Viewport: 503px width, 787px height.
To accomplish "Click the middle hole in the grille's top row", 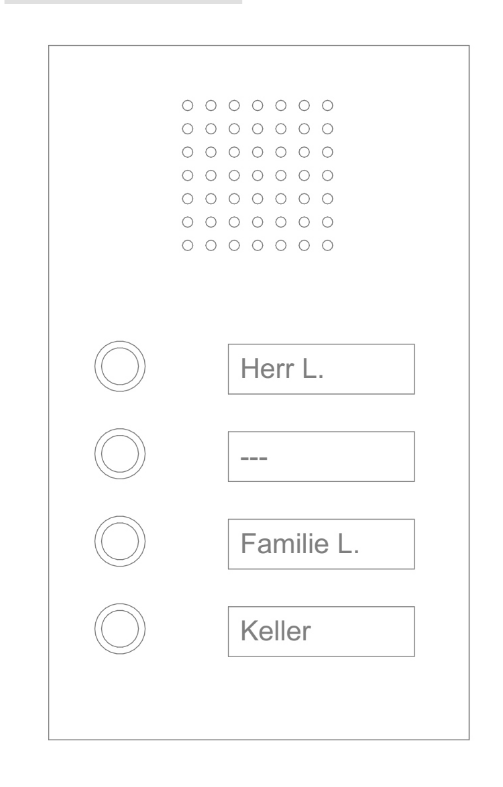I will (x=258, y=105).
